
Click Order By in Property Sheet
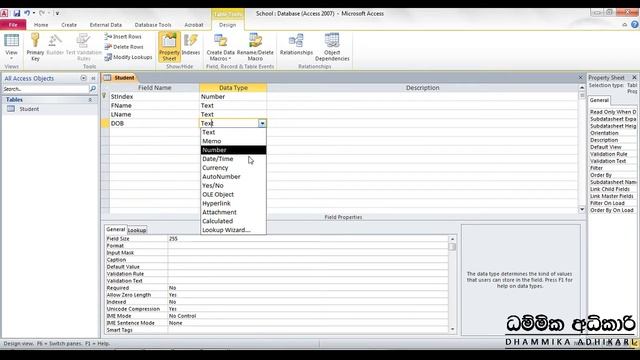click(601, 175)
